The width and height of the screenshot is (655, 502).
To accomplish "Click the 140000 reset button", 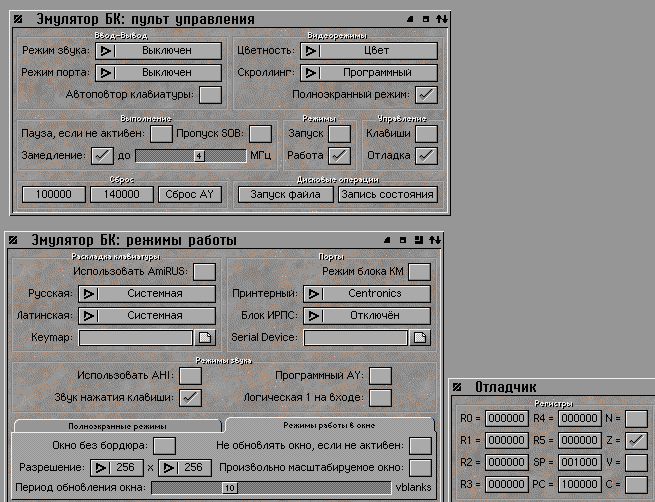I will point(122,195).
